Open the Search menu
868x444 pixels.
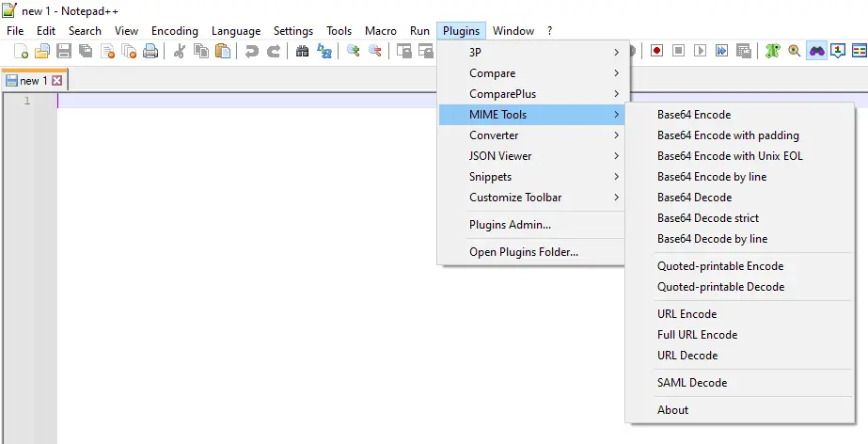(85, 31)
